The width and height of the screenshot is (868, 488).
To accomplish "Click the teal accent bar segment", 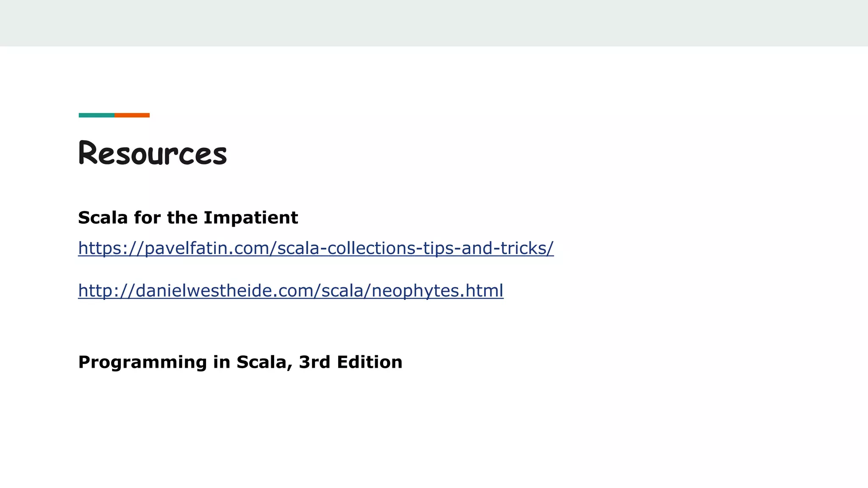I will (x=96, y=115).
